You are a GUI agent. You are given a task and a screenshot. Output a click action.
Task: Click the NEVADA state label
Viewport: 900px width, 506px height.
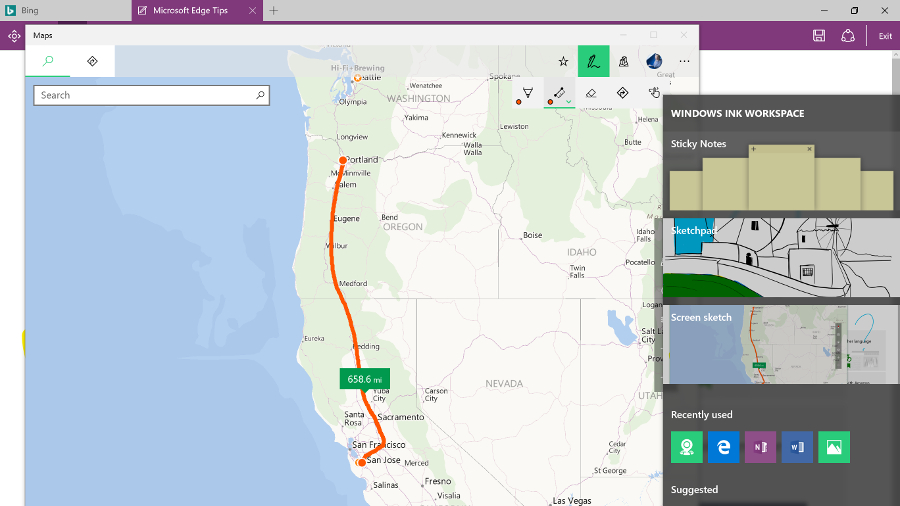(504, 384)
